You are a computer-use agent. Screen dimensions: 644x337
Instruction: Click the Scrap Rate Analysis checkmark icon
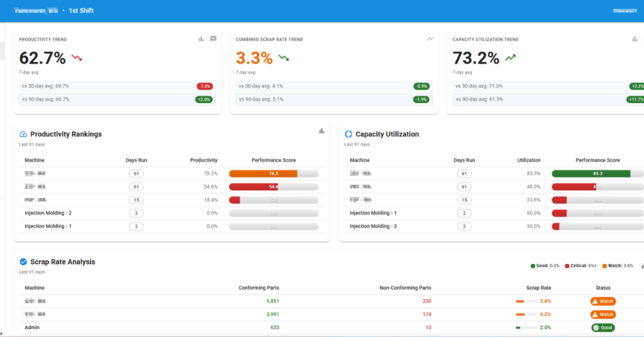[23, 262]
